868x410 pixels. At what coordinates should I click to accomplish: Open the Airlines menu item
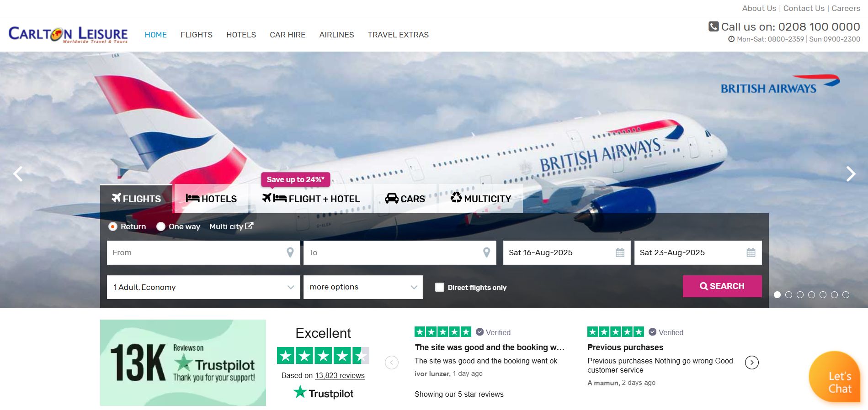coord(336,35)
